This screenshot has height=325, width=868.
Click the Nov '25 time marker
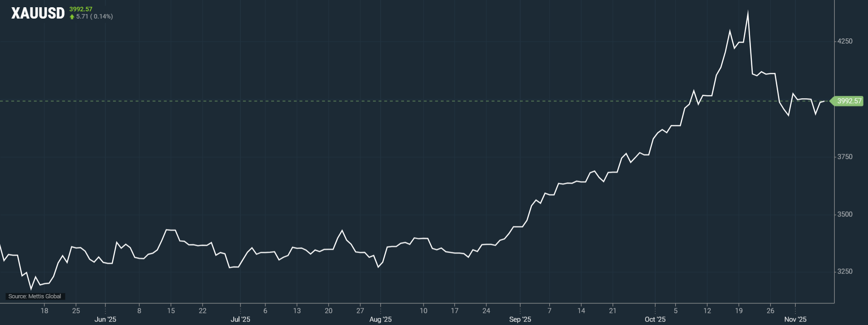tap(795, 320)
